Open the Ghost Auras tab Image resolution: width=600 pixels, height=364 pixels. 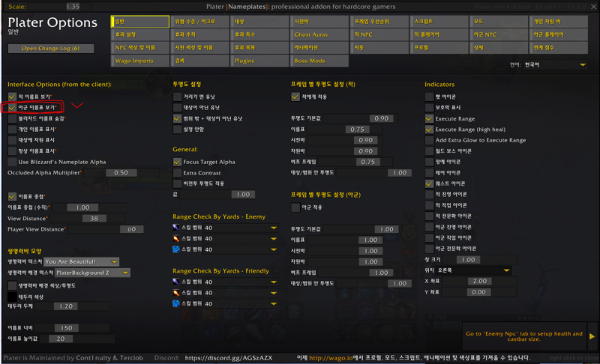click(x=319, y=34)
